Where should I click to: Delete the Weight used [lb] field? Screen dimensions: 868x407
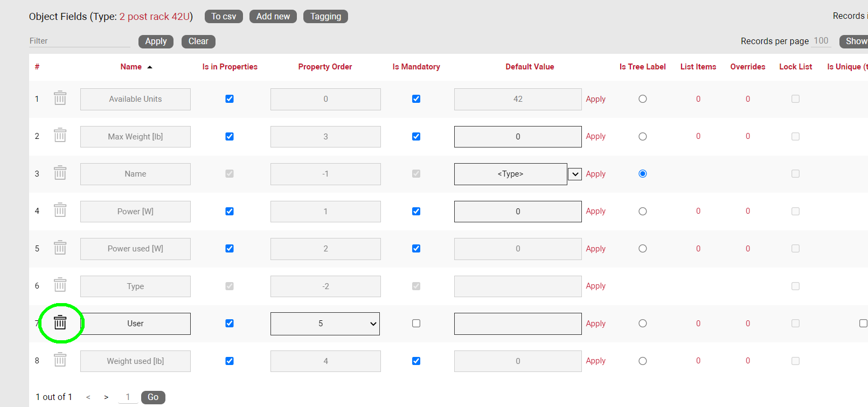pos(60,360)
